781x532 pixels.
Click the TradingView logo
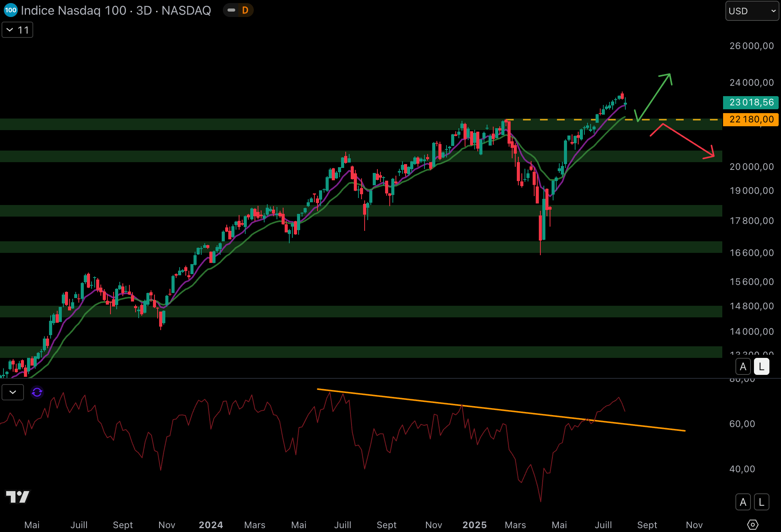coord(18,496)
